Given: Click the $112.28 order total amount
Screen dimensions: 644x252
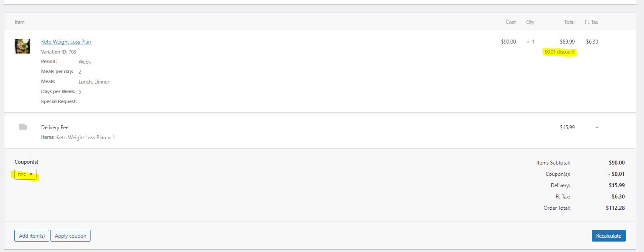Looking at the screenshot, I should coord(615,208).
